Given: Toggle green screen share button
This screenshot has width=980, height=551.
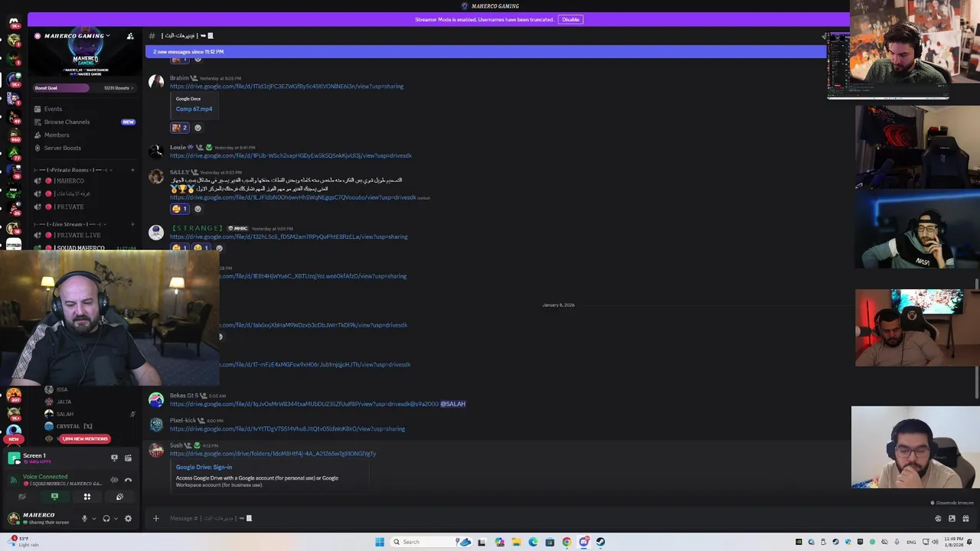Looking at the screenshot, I should [54, 497].
